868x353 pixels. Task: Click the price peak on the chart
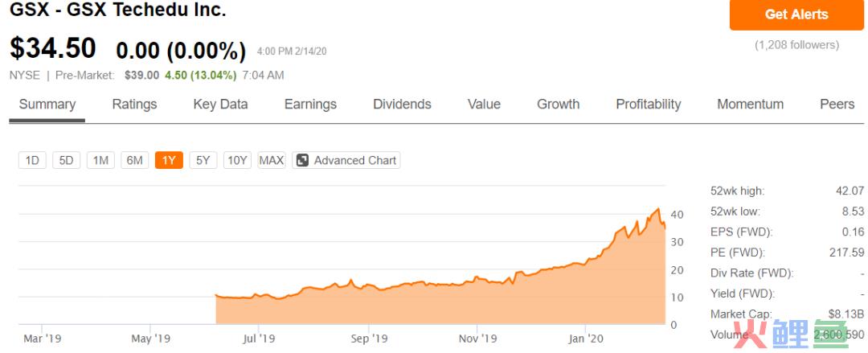click(x=658, y=209)
